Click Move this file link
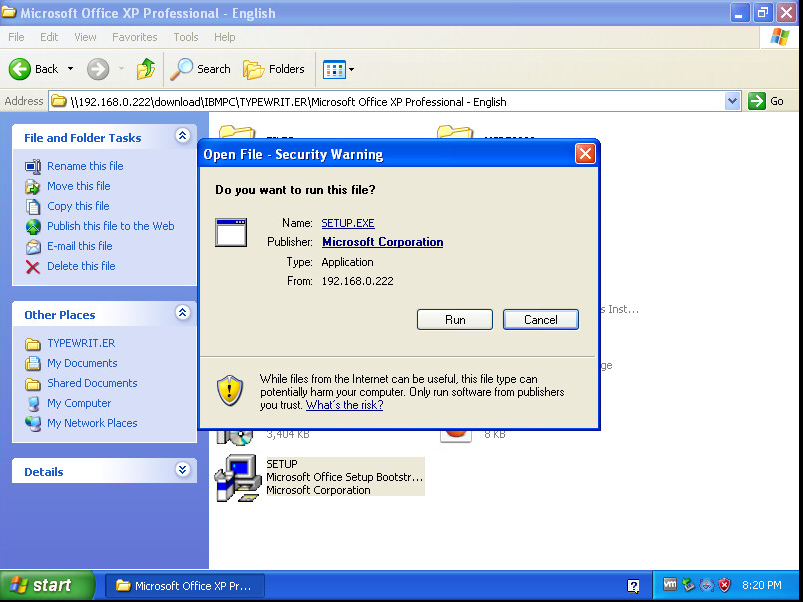Image resolution: width=803 pixels, height=602 pixels. 79,186
